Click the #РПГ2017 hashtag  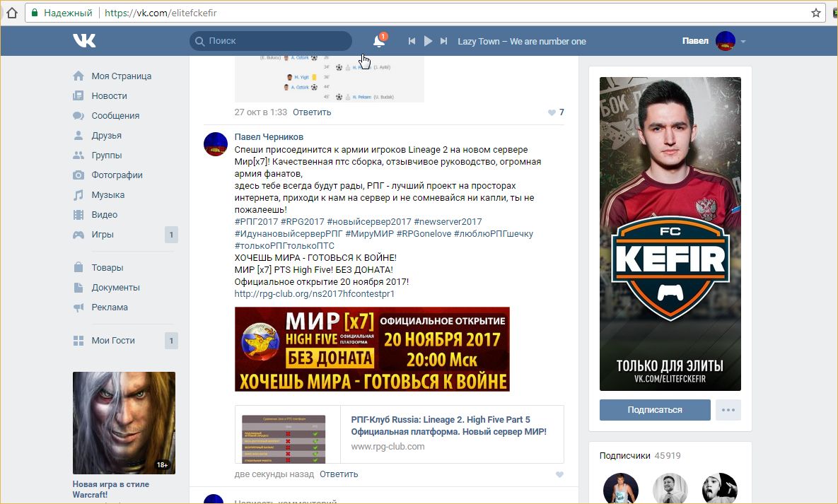click(255, 222)
